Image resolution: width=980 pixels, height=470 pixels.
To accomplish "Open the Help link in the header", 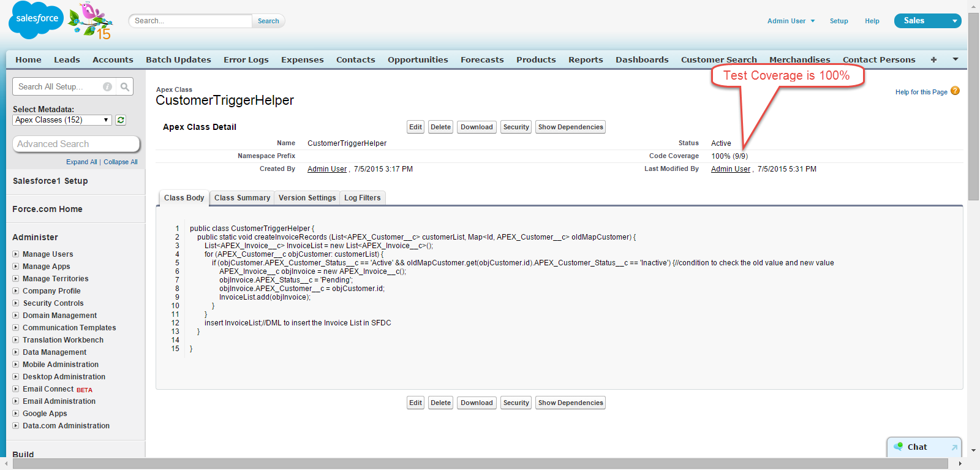I will 872,21.
